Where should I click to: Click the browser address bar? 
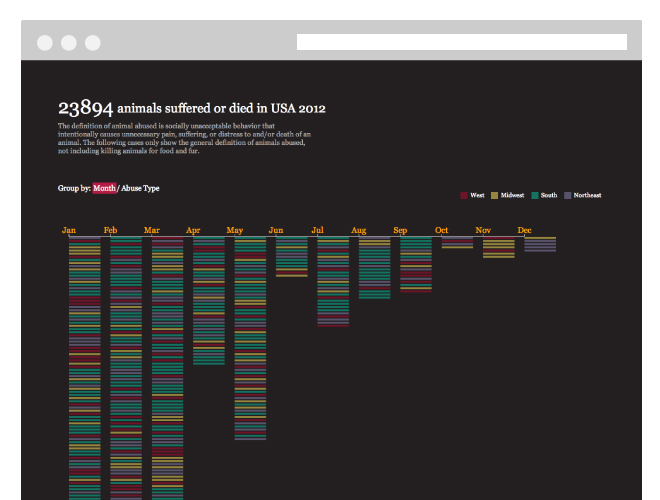pos(462,42)
